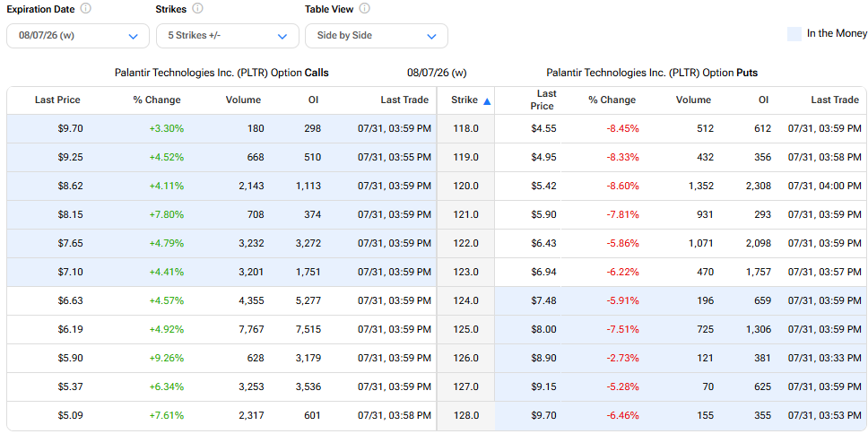Select the 125.0 strike row
The height and width of the screenshot is (434, 868).
tap(437, 330)
